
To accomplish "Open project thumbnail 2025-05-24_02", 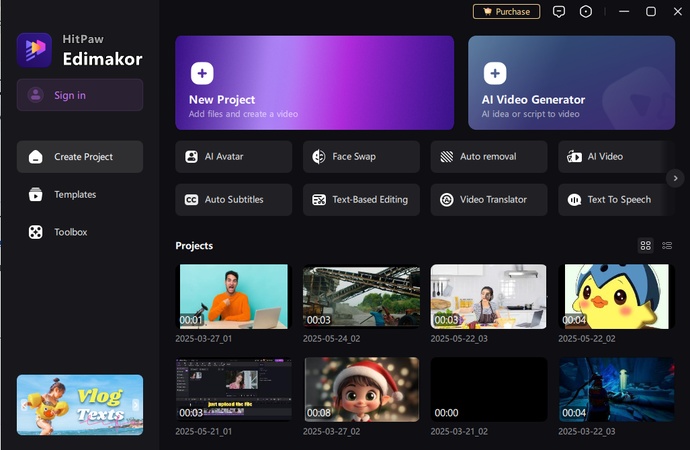I will 361,297.
